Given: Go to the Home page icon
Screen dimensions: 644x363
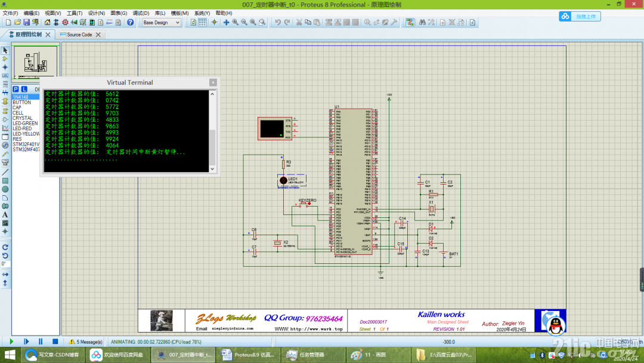Looking at the screenshot, I should (x=48, y=22).
